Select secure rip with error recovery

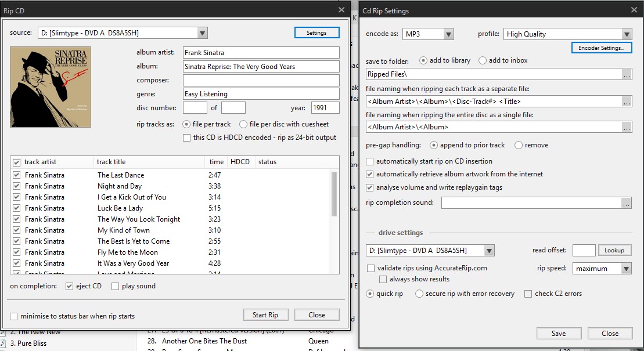419,294
